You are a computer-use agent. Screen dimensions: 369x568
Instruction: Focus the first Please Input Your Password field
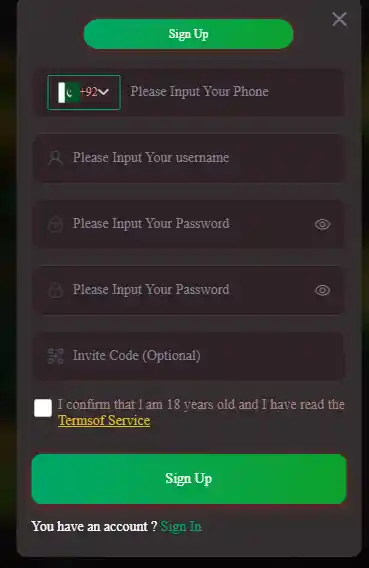pyautogui.click(x=189, y=224)
